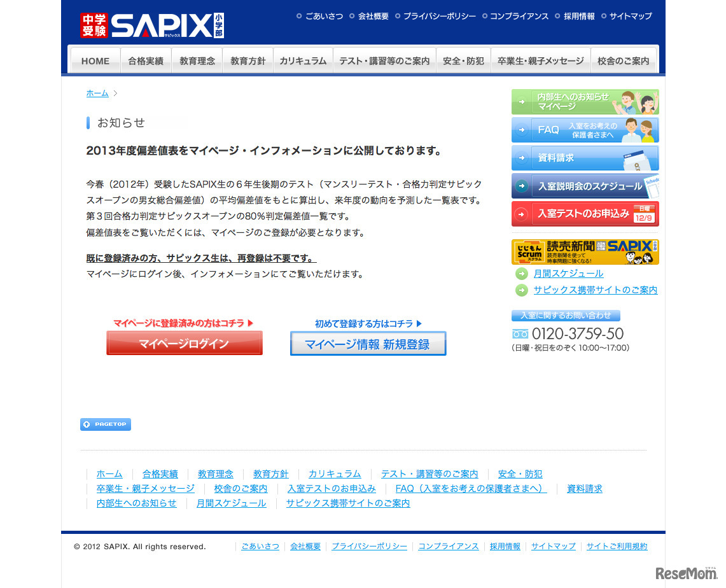Screen dimensions: 726x588
Task: Click the お知らせ section heading
Action: tap(121, 123)
